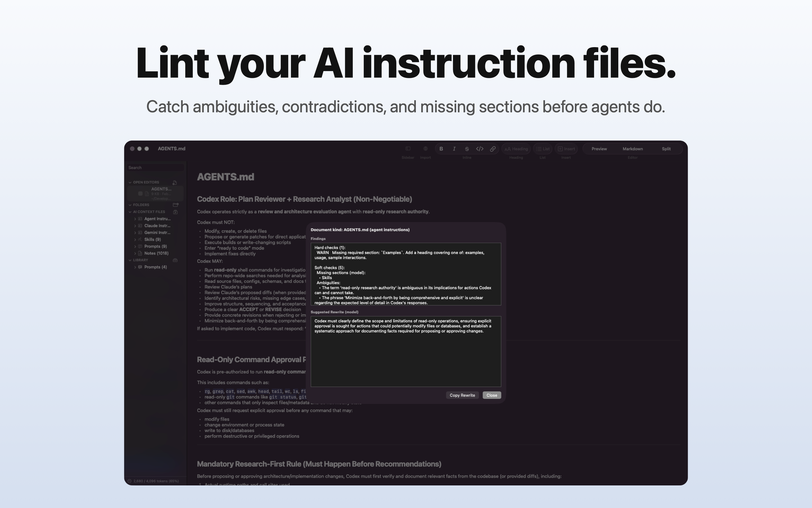Screen dimensions: 812x508
Task: Select Skills (9) in sidebar
Action: tap(153, 240)
